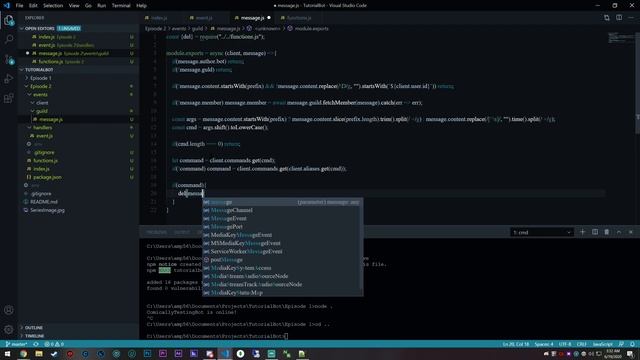
Task: Collapse the TUTORIALBOT folder section
Action: point(39,70)
